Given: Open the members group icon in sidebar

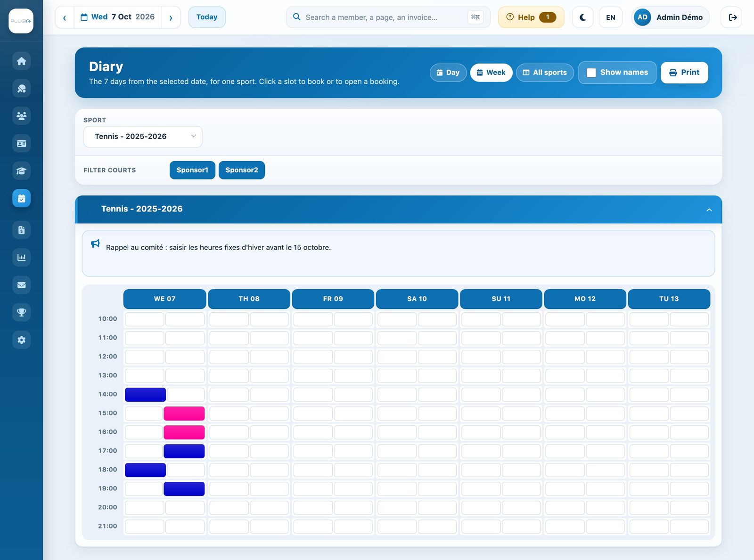Looking at the screenshot, I should coord(21,116).
